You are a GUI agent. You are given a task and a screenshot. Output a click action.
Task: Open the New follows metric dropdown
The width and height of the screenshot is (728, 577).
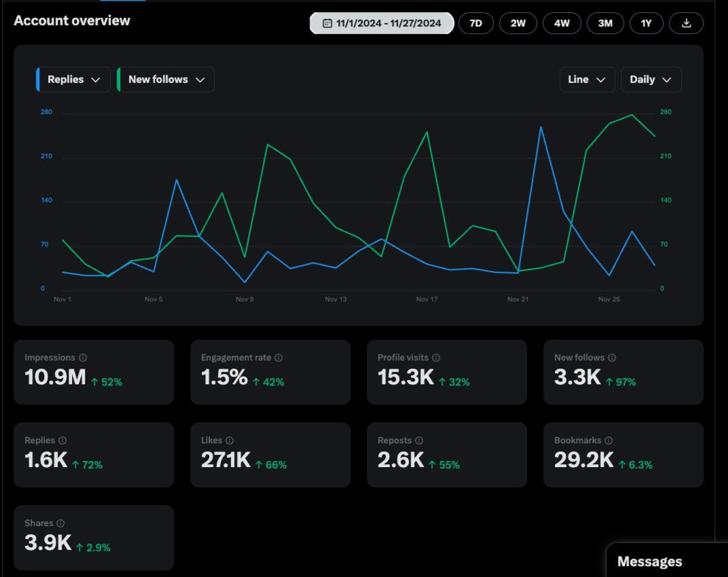166,79
